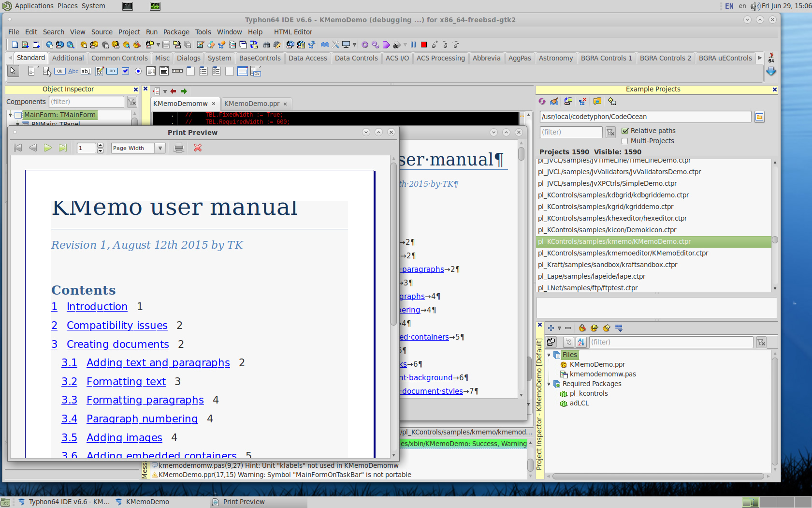Open the Introduction link in preview contents
Viewport: 812px width, 508px height.
(x=97, y=307)
